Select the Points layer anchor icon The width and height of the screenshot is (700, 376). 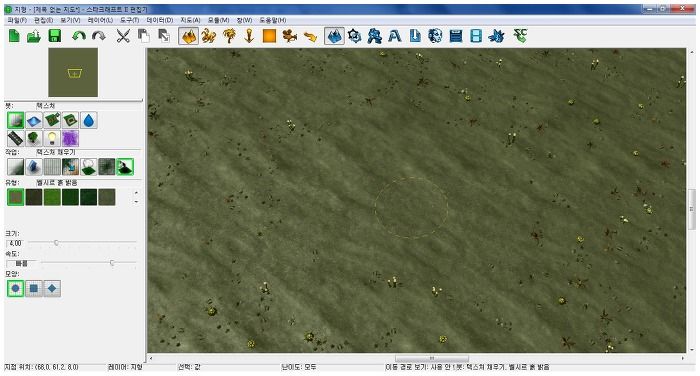249,36
